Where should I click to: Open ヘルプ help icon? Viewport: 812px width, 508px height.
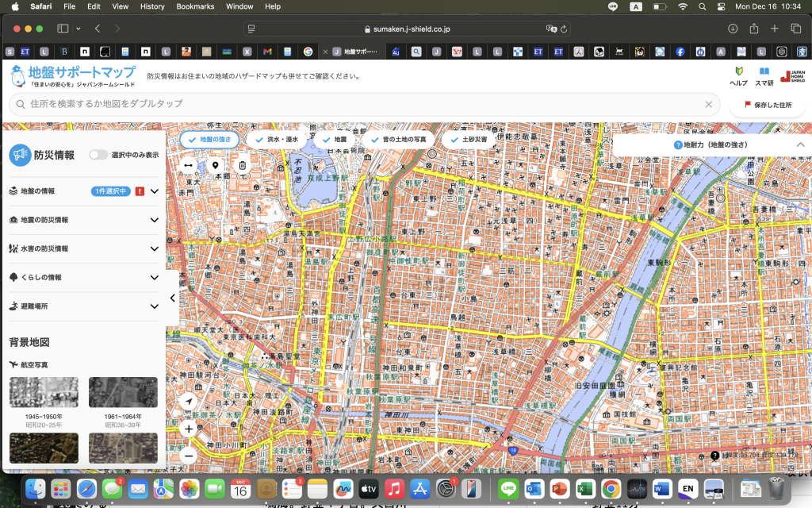pyautogui.click(x=738, y=76)
